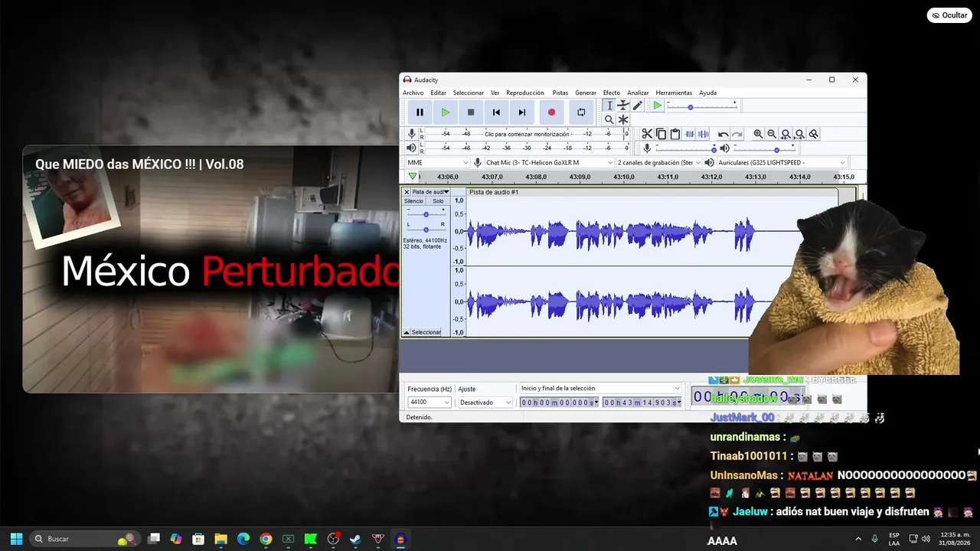
Task: Click the Redo arrow icon
Action: point(737,134)
